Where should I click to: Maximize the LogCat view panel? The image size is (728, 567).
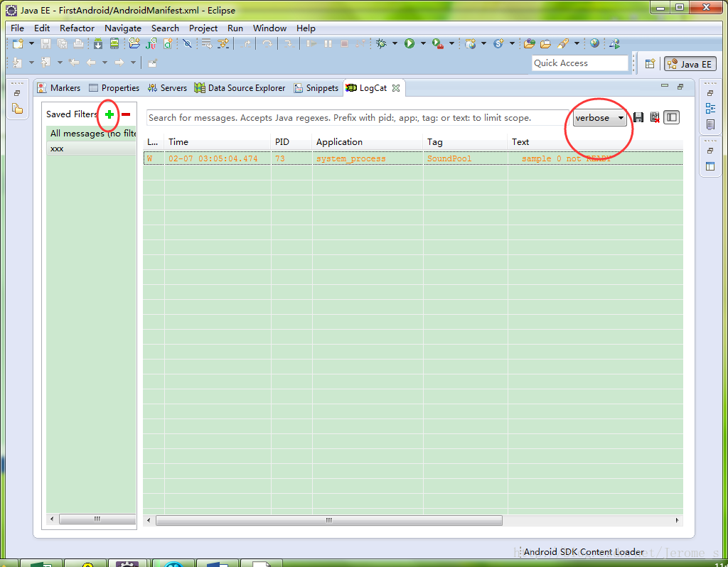pyautogui.click(x=680, y=86)
